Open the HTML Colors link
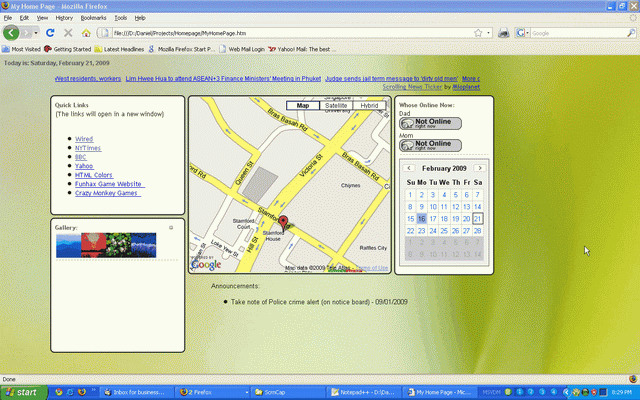The height and width of the screenshot is (400, 640). point(95,175)
